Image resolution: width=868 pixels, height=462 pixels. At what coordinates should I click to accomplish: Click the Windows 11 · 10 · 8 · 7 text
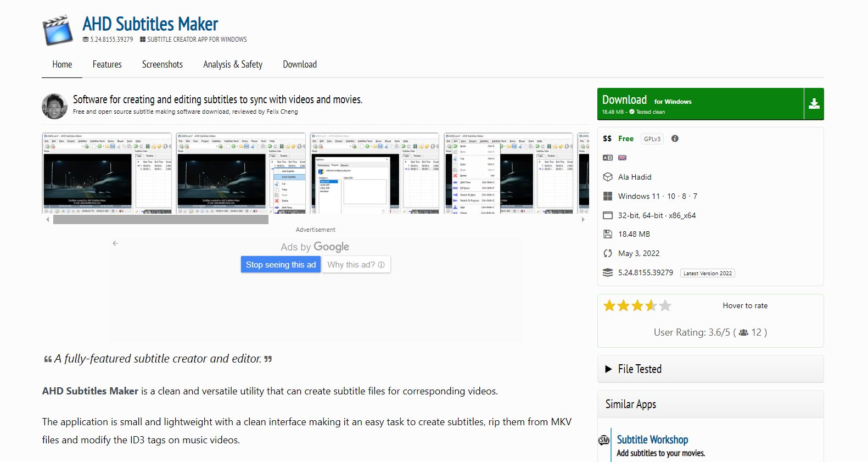[658, 196]
